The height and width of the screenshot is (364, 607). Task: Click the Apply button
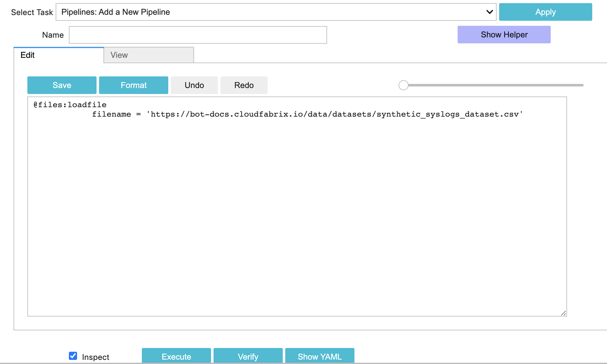pyautogui.click(x=545, y=12)
